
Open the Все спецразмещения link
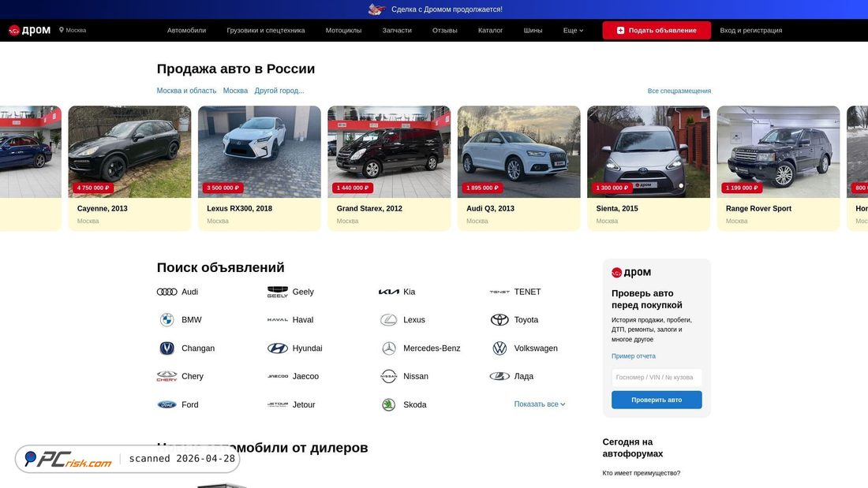679,91
